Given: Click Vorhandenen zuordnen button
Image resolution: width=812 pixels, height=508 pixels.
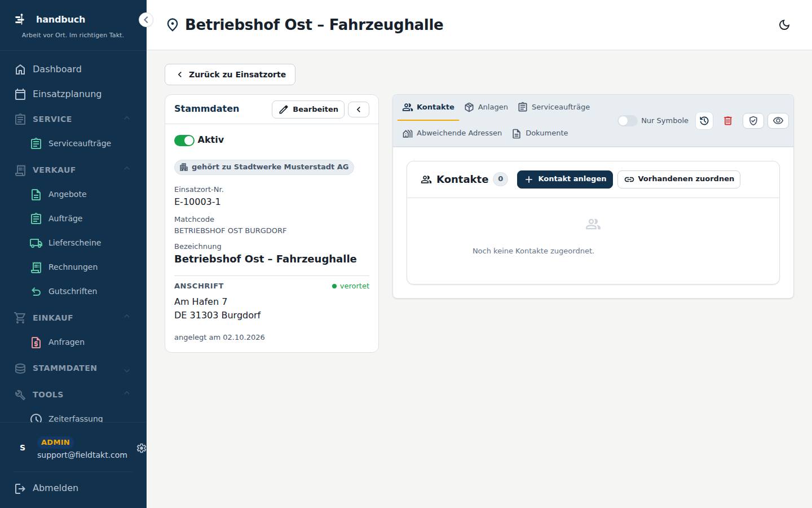Looking at the screenshot, I should [x=679, y=179].
